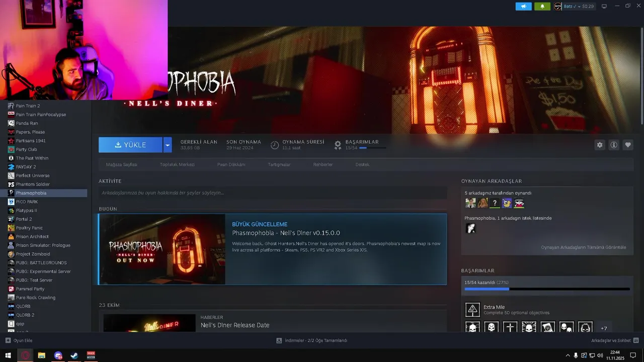Click the activity text input field
This screenshot has height=362, width=644.
273,193
